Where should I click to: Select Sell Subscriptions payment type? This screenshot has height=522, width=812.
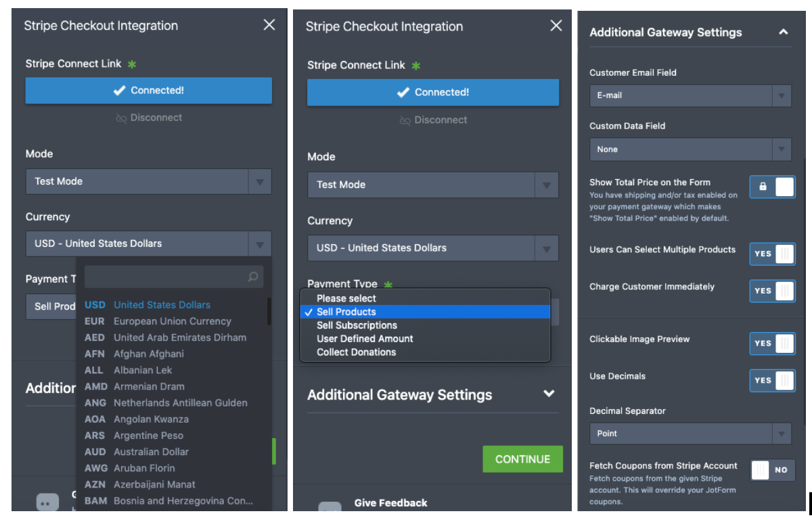(x=357, y=325)
